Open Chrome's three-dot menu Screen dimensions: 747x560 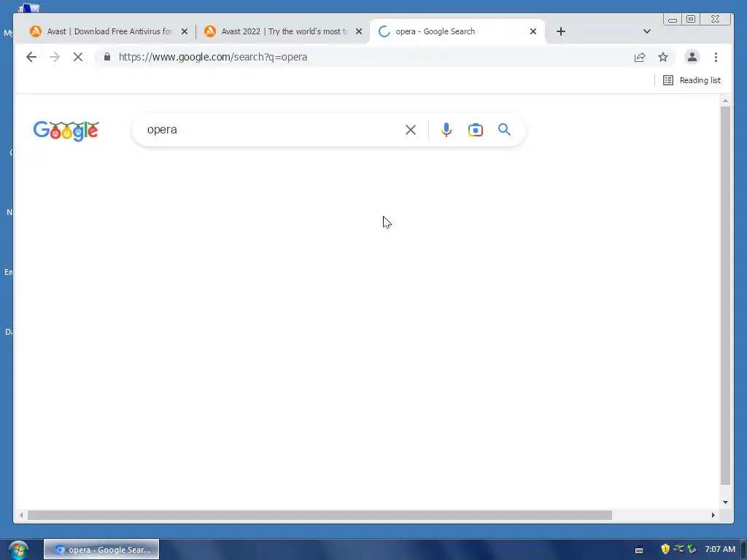point(716,57)
